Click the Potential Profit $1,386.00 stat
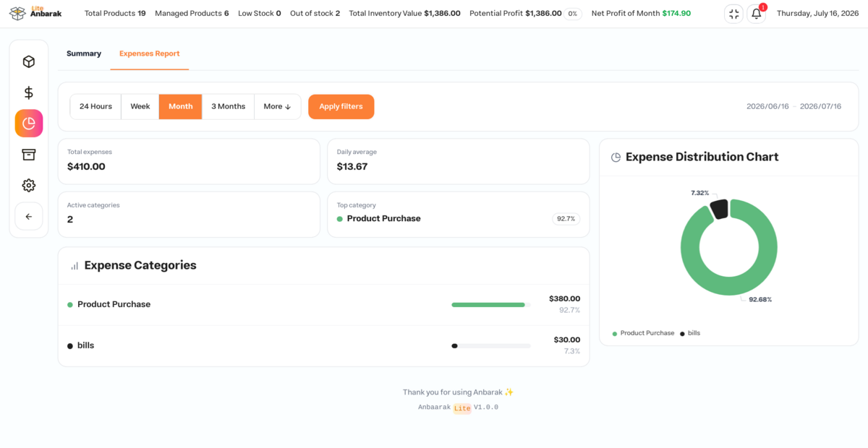868x448 pixels. (516, 14)
